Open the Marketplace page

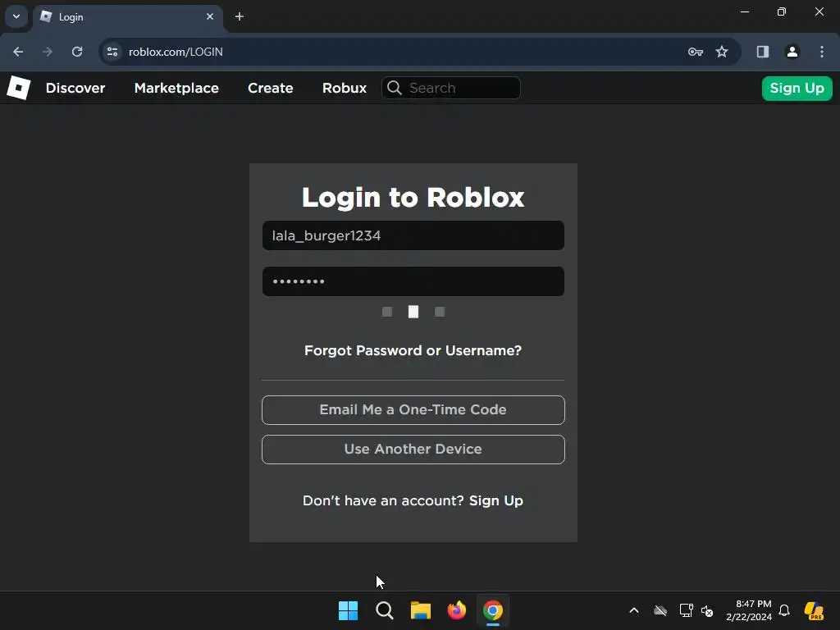(x=176, y=88)
